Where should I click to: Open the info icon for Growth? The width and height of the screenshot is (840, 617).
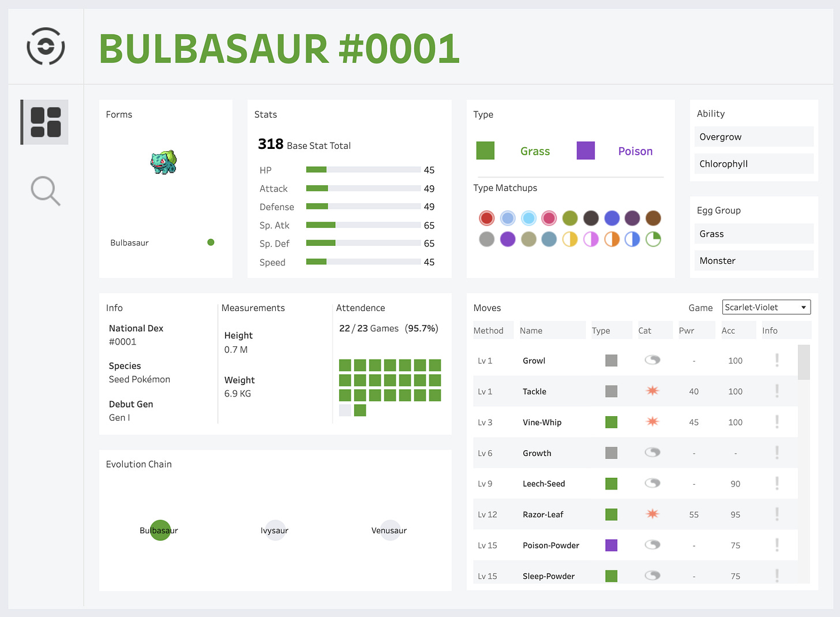777,453
